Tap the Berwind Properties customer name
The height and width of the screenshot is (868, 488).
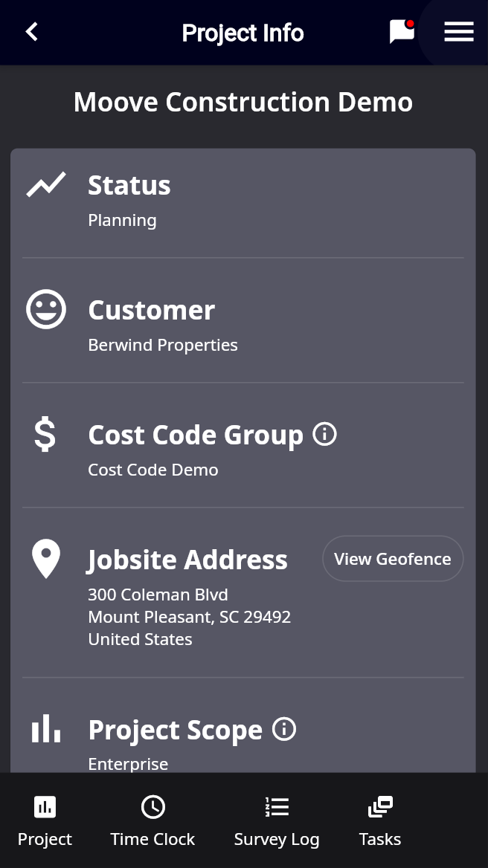(163, 345)
